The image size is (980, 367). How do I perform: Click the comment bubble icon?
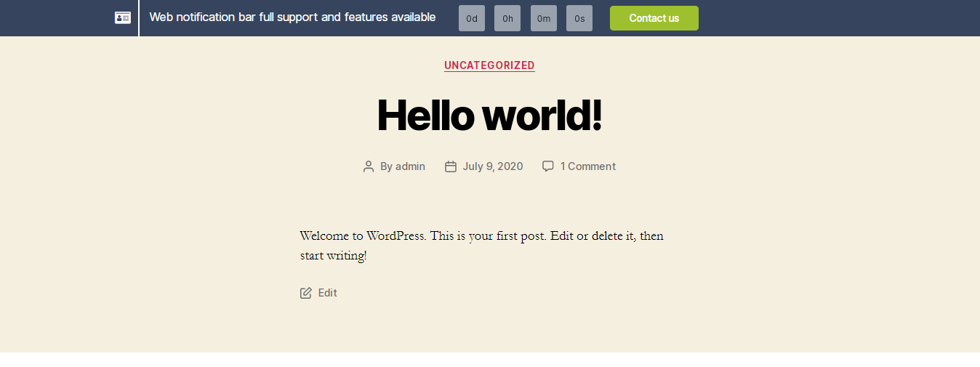point(548,166)
